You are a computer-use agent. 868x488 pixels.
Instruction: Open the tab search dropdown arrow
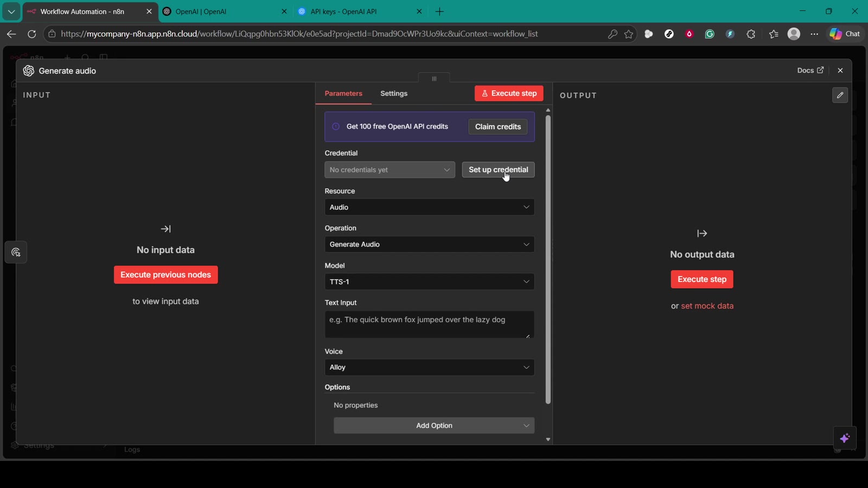(11, 11)
